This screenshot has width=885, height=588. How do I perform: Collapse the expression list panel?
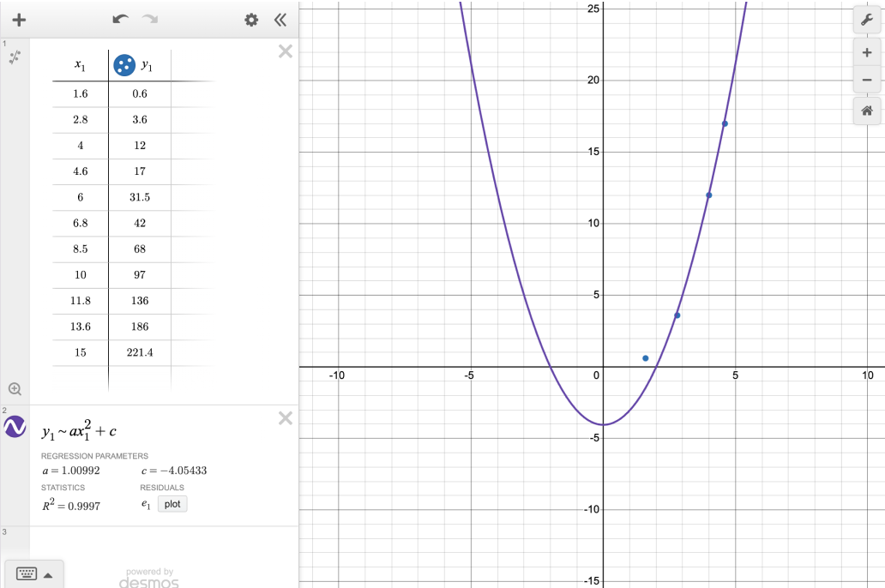click(x=280, y=20)
